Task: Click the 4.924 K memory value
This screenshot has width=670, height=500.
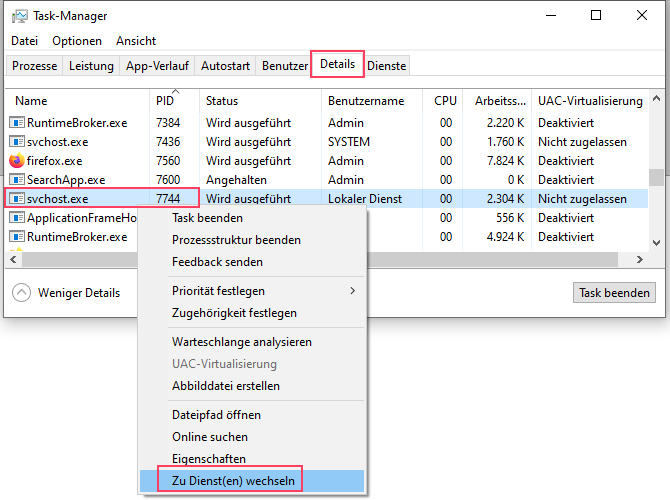Action: [x=505, y=237]
